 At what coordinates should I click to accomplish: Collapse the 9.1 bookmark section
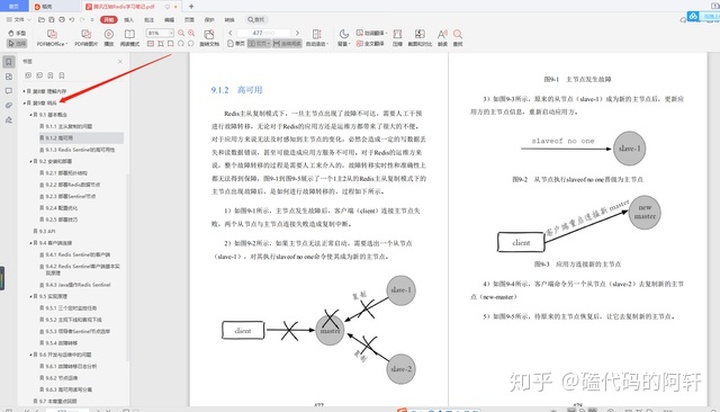tap(31, 114)
